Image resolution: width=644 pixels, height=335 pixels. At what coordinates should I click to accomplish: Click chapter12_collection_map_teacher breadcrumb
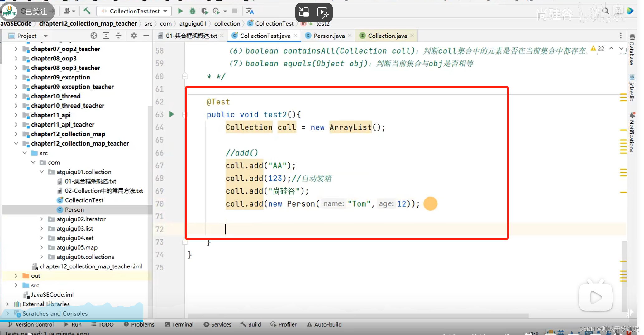(x=88, y=23)
